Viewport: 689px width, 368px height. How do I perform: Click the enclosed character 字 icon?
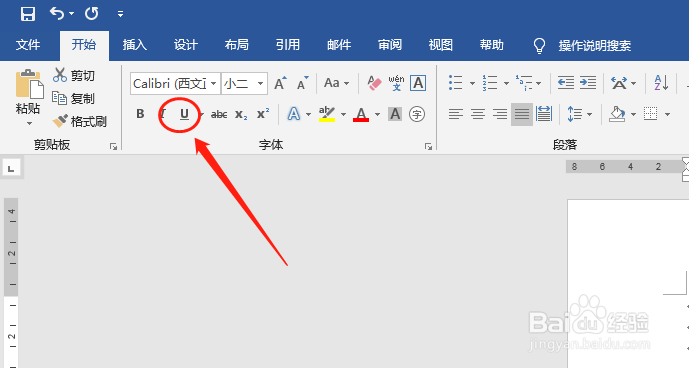[417, 114]
